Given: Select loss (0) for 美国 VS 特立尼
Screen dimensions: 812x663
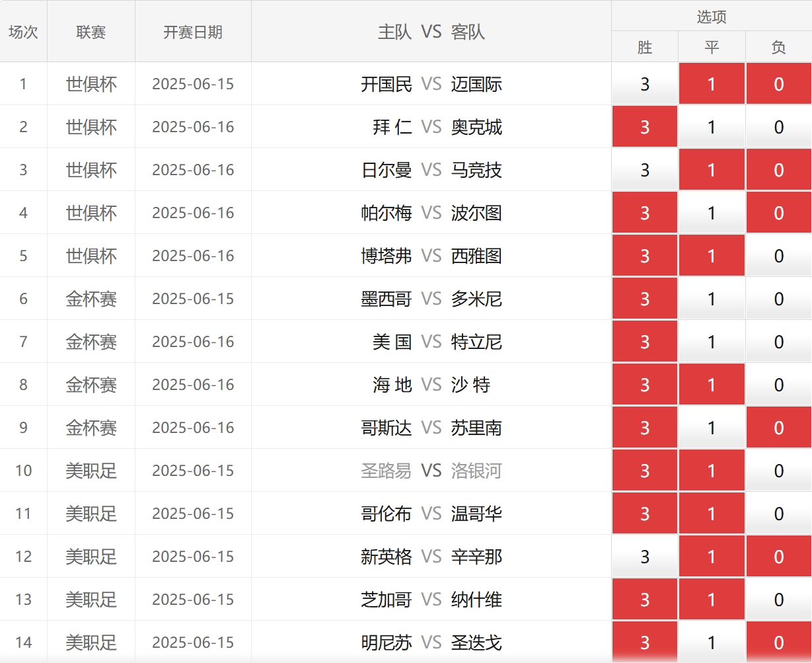Looking at the screenshot, I should 779,342.
